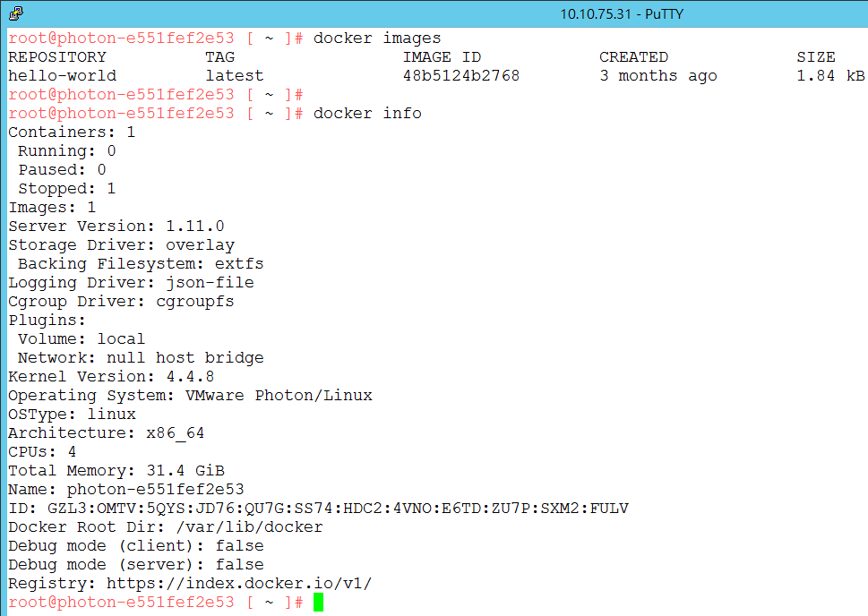Click the PuTTY icon in the title bar

(x=16, y=13)
